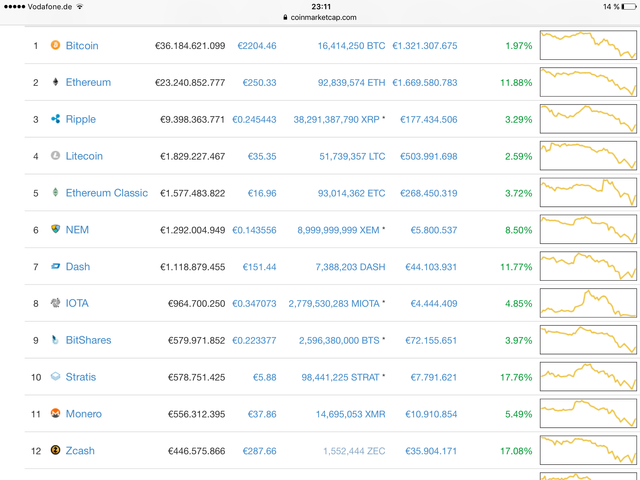Tap the address bar lock icon
The image size is (640, 480).
pos(285,17)
